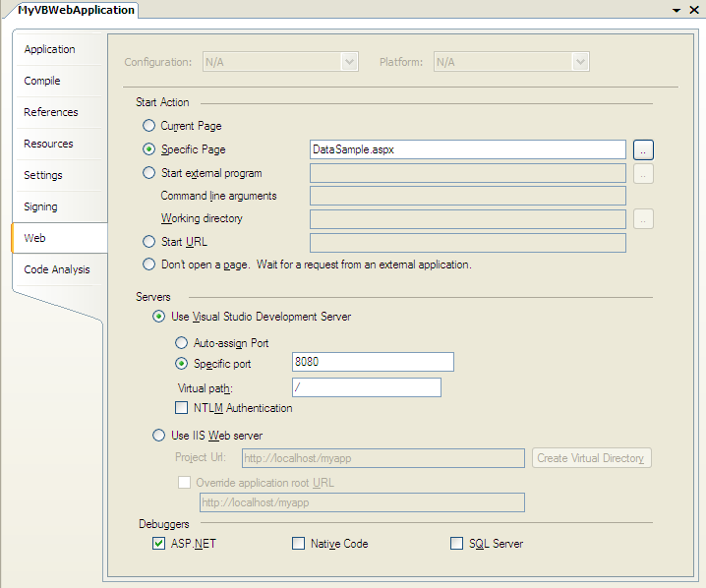Screen dimensions: 706x588
Task: Click browse button next to Specific Page field
Action: (x=643, y=149)
